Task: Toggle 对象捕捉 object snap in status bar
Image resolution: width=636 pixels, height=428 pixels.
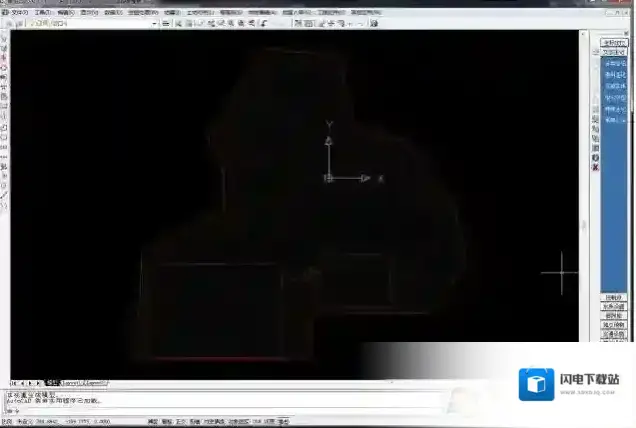Action: tap(214, 422)
